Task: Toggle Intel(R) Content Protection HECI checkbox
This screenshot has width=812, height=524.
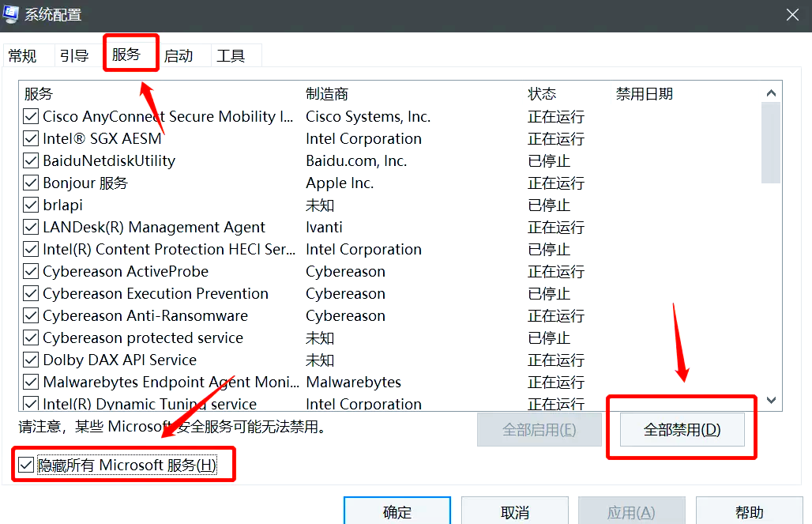Action: coord(31,249)
